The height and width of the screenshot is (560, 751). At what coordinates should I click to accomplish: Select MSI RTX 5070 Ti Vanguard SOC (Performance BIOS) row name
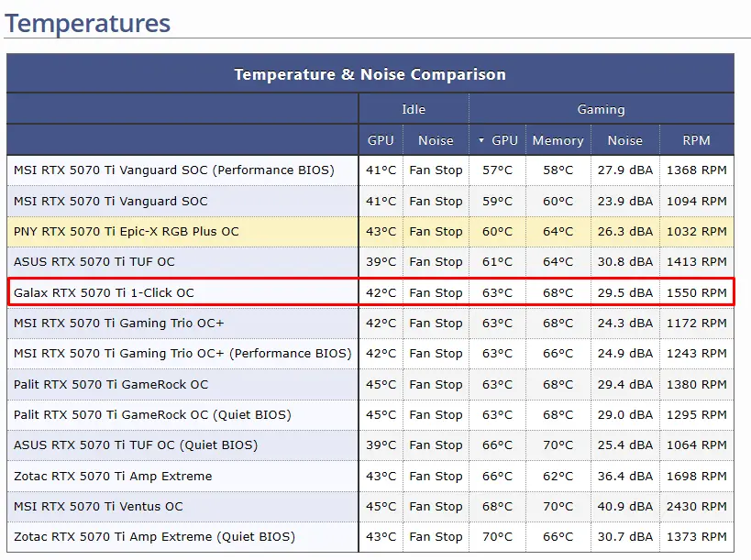174,170
